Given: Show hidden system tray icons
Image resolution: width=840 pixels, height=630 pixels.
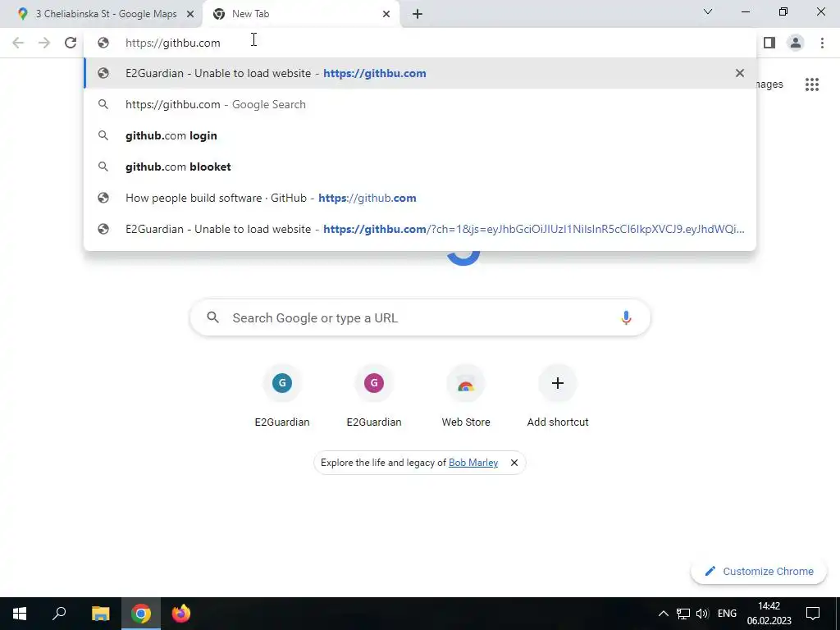Looking at the screenshot, I should [x=663, y=614].
